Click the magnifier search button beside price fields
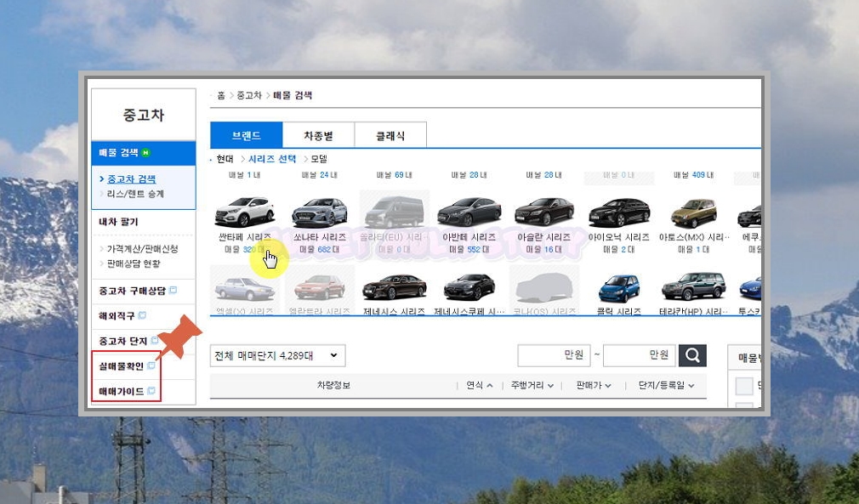859x504 pixels. [692, 356]
